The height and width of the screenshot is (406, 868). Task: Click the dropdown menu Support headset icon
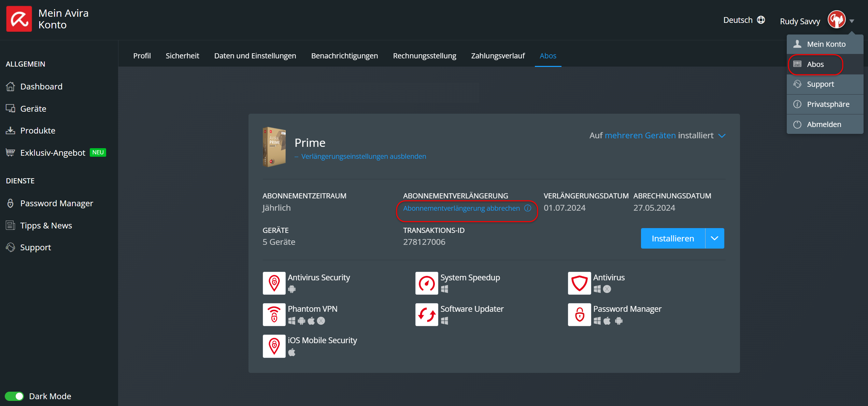coord(797,84)
